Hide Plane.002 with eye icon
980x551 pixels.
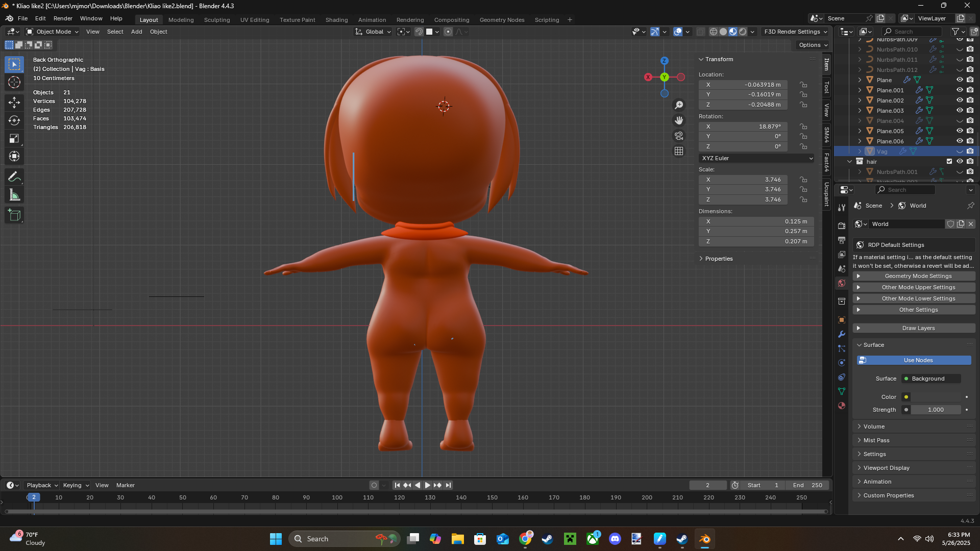pos(960,100)
